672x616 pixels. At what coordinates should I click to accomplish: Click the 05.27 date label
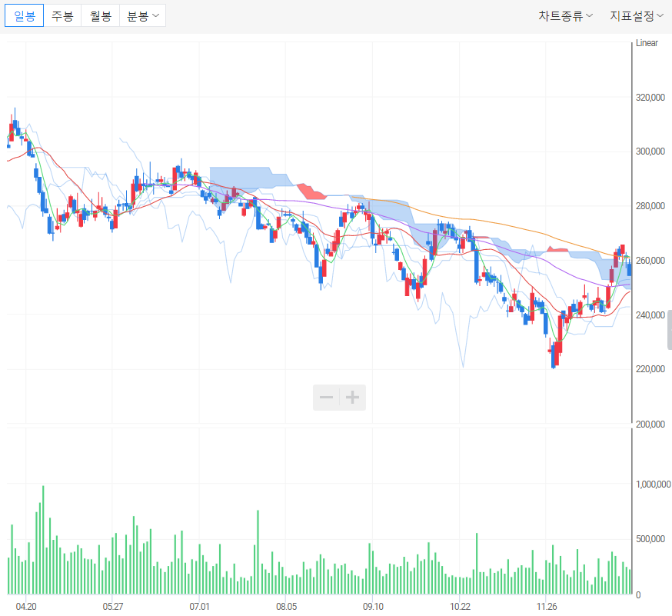tap(113, 607)
